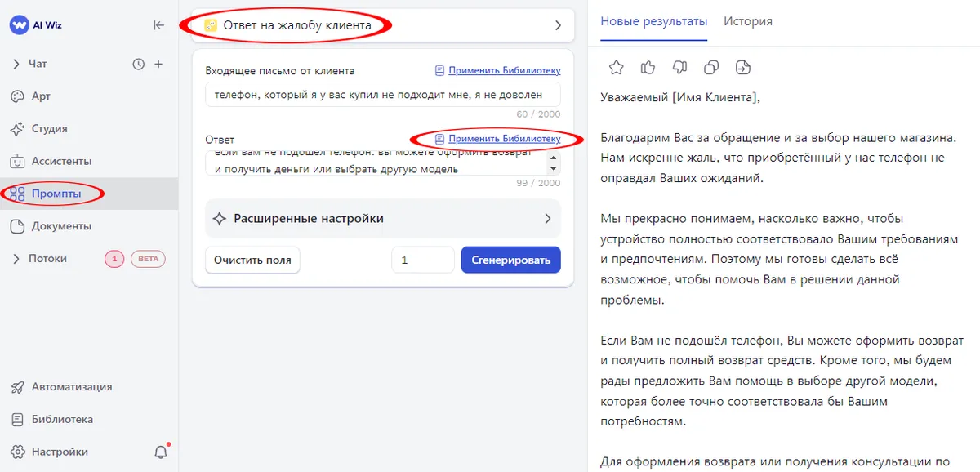Open notifications via the bell icon
This screenshot has height=472, width=980.
(x=161, y=451)
